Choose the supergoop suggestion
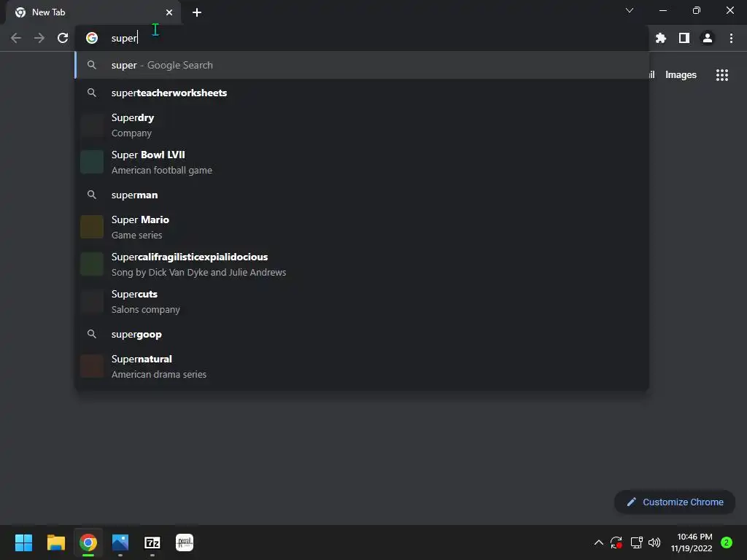747x560 pixels. pyautogui.click(x=362, y=334)
